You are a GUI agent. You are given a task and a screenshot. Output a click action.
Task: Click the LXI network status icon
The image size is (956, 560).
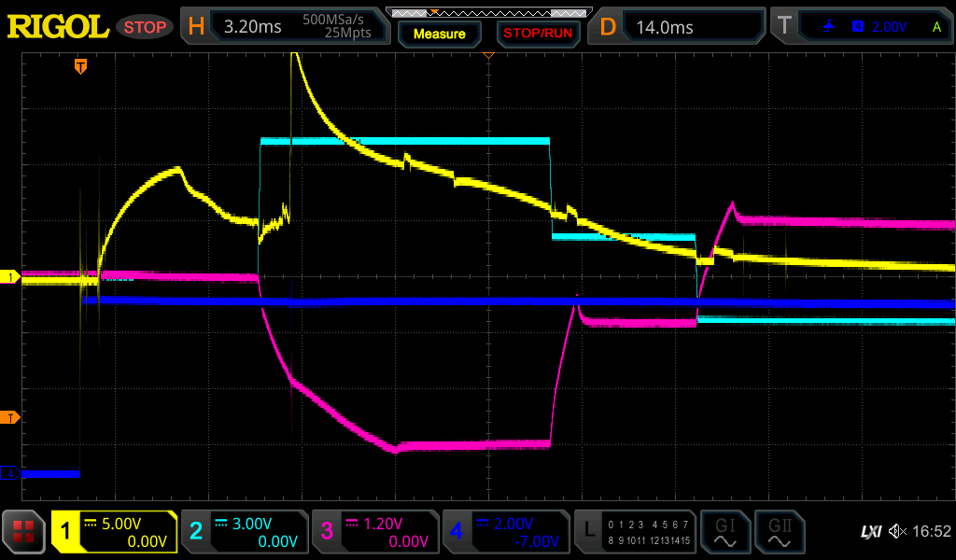point(870,532)
